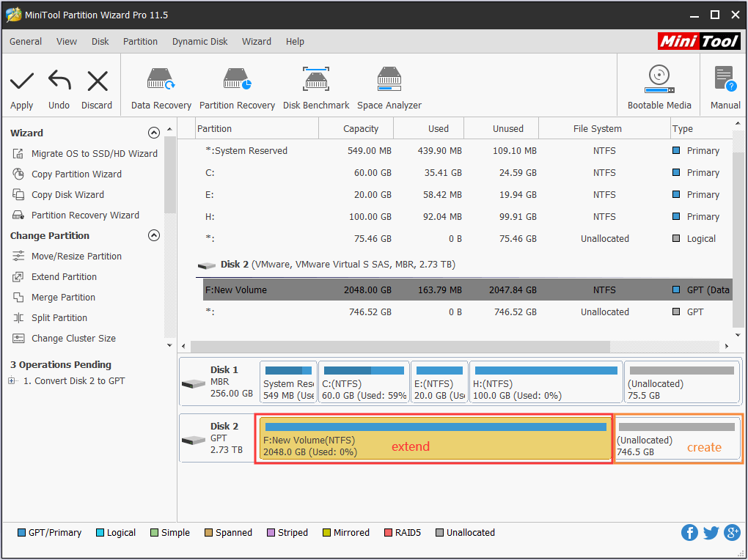Image resolution: width=748 pixels, height=560 pixels.
Task: Select Disk 2 icon in disk map
Action: (193, 439)
